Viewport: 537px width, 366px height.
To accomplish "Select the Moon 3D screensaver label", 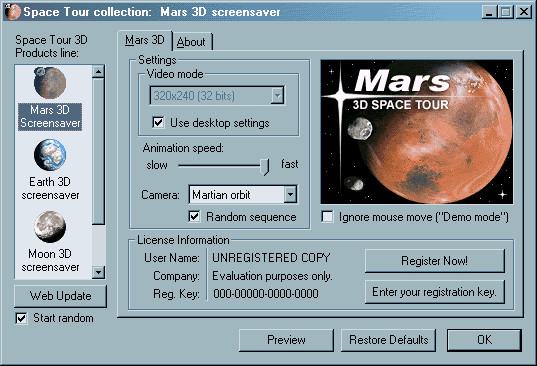I will tap(50, 260).
